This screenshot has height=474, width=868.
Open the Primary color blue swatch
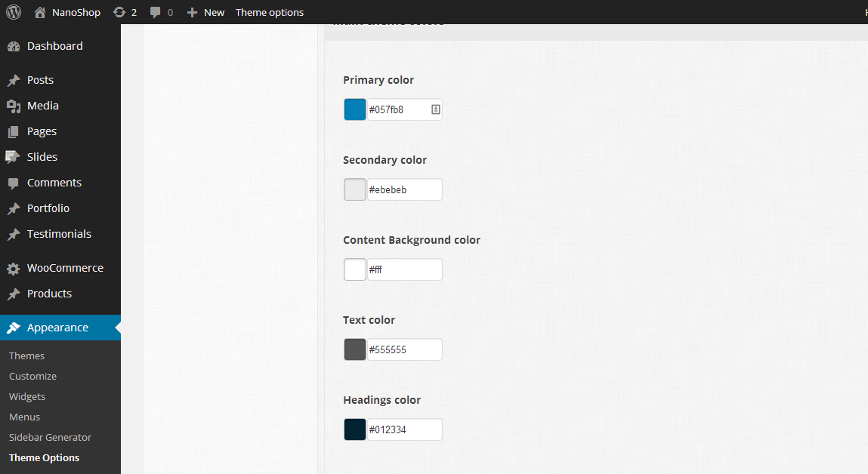click(355, 109)
